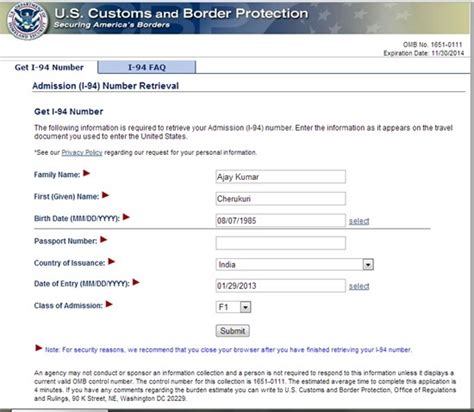
Task: Click the Passport Number label
Action: [66, 241]
